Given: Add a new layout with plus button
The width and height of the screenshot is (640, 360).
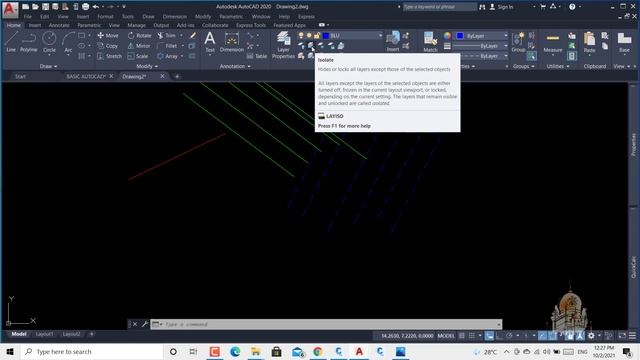Looking at the screenshot, I should [91, 334].
